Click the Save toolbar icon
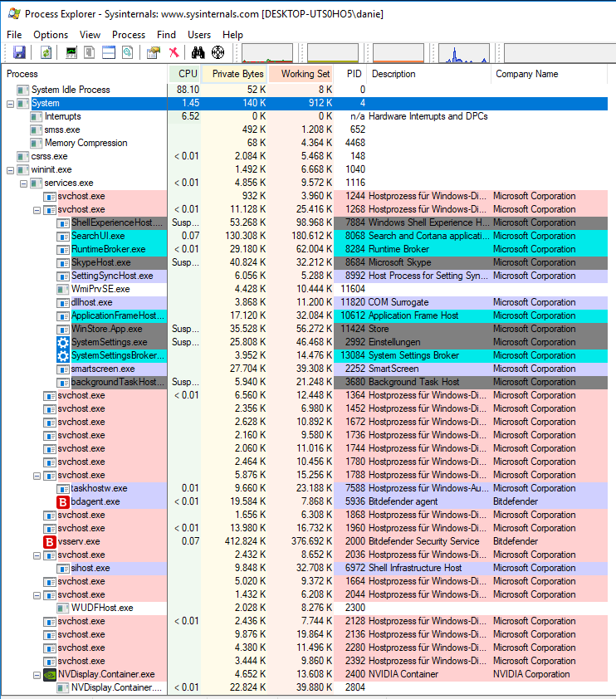This screenshot has width=616, height=699. pyautogui.click(x=19, y=52)
